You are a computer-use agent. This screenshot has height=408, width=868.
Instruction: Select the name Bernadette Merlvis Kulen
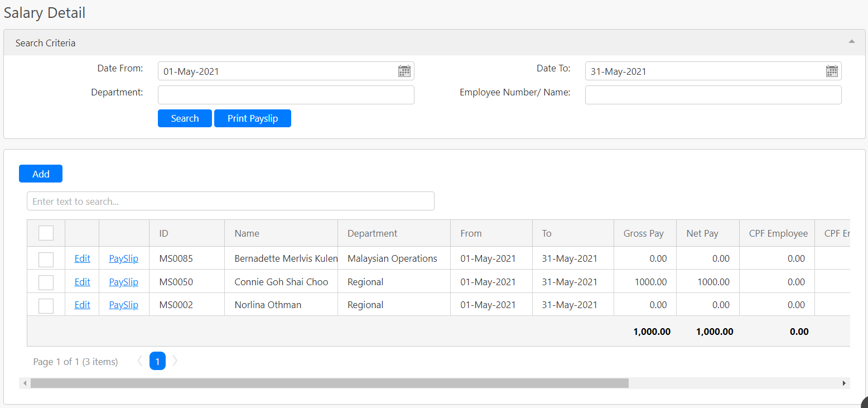[286, 258]
